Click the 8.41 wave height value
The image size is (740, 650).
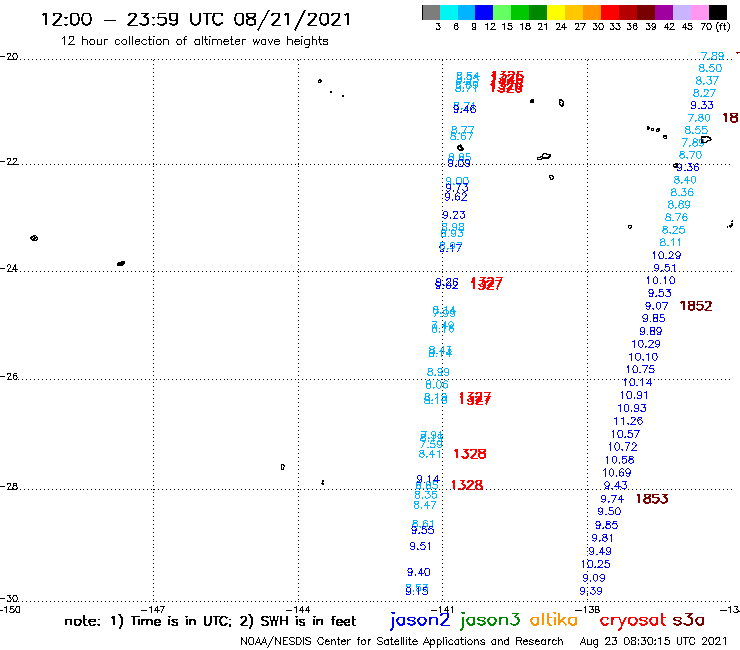pyautogui.click(x=430, y=455)
